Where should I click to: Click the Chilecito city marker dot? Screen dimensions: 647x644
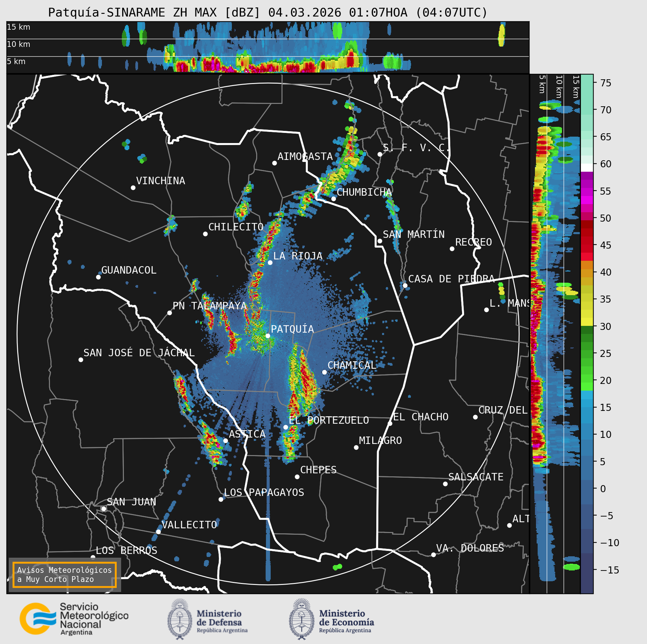click(205, 234)
